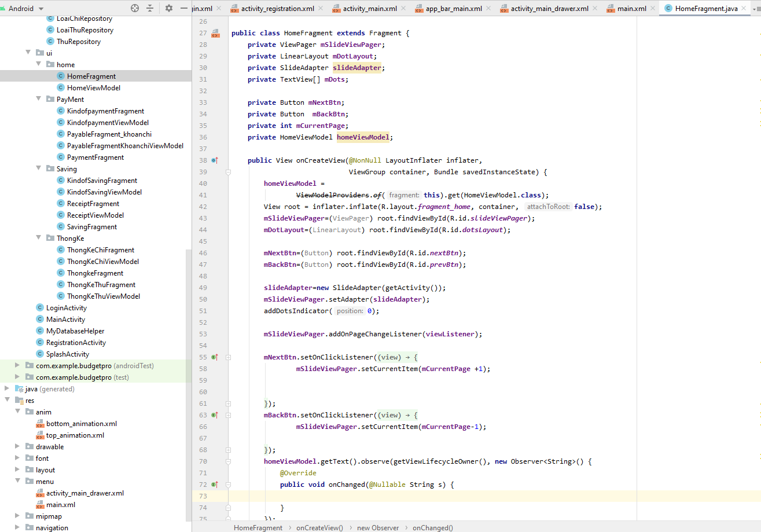Open SavingFragment class

click(92, 226)
